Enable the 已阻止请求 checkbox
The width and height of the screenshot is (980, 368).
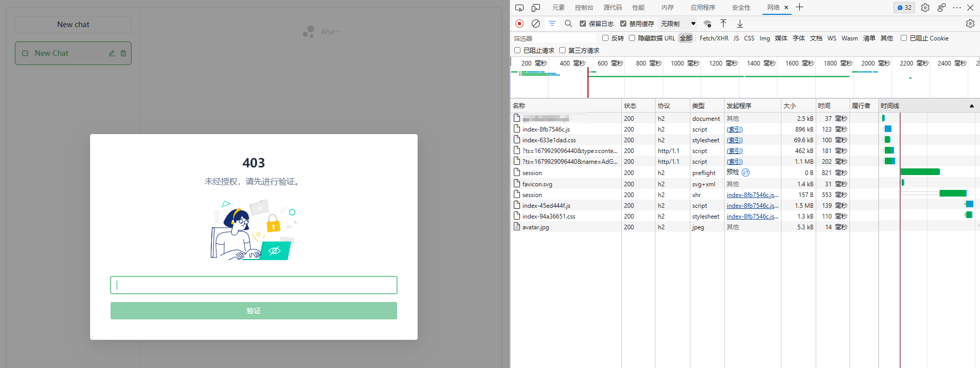517,50
